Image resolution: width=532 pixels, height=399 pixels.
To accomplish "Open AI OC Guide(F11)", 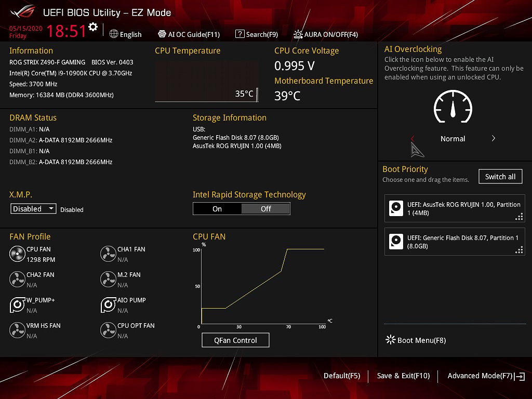I will click(x=189, y=34).
